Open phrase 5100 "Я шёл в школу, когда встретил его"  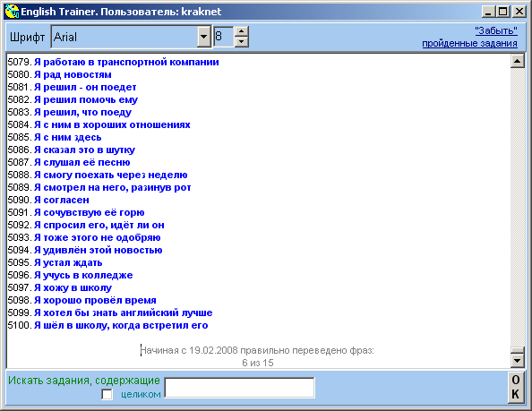[x=121, y=326]
